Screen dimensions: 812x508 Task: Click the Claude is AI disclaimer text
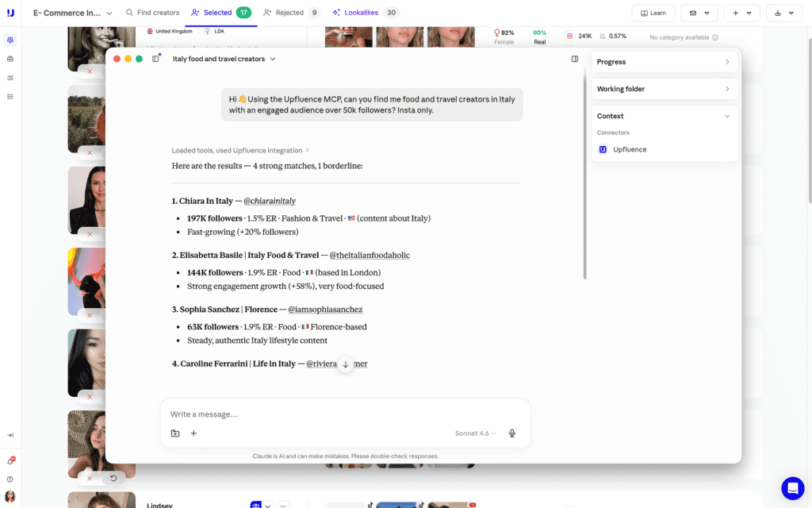346,456
